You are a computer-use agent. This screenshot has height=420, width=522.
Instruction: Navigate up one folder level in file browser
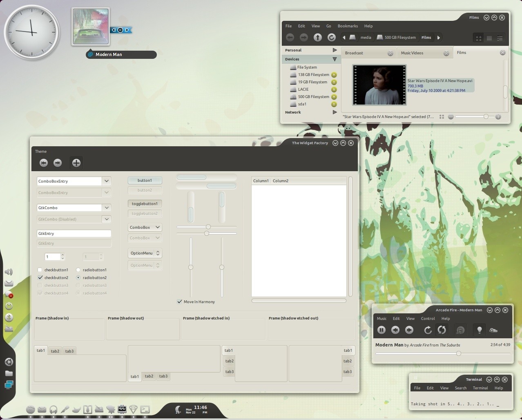tap(317, 37)
